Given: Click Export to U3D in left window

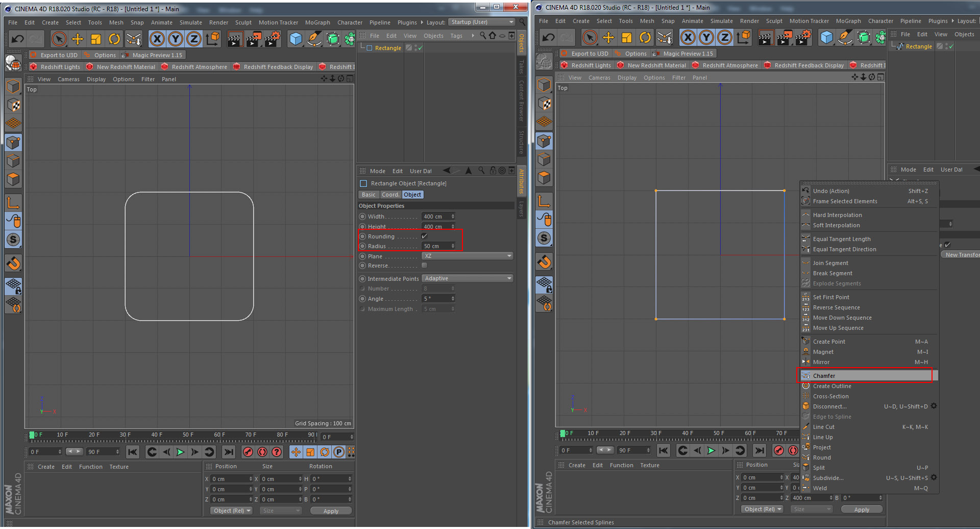Looking at the screenshot, I should (53, 55).
